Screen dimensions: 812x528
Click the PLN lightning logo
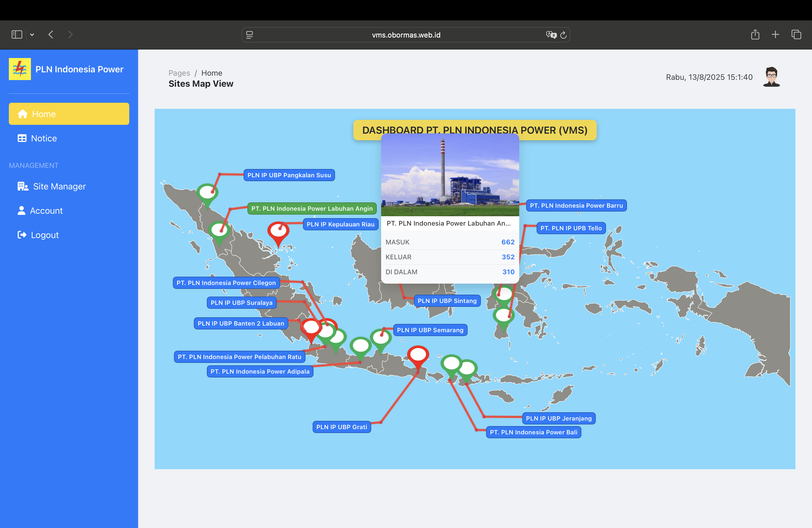point(20,69)
